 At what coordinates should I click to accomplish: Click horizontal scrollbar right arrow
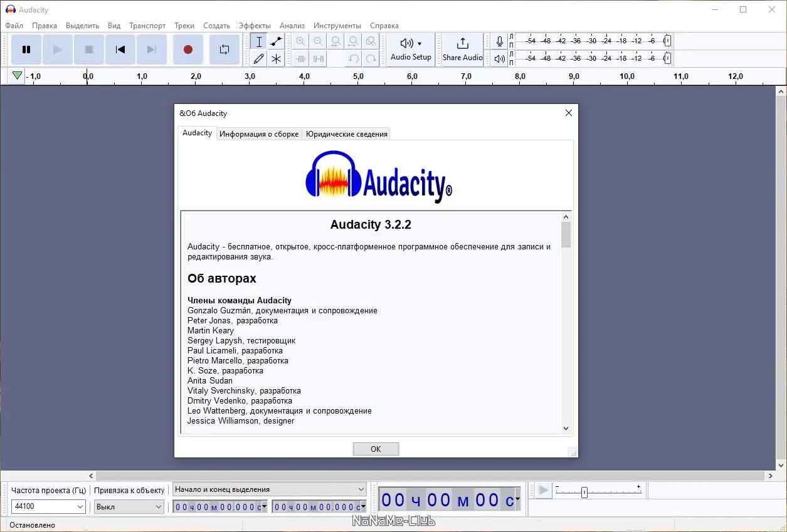(771, 476)
